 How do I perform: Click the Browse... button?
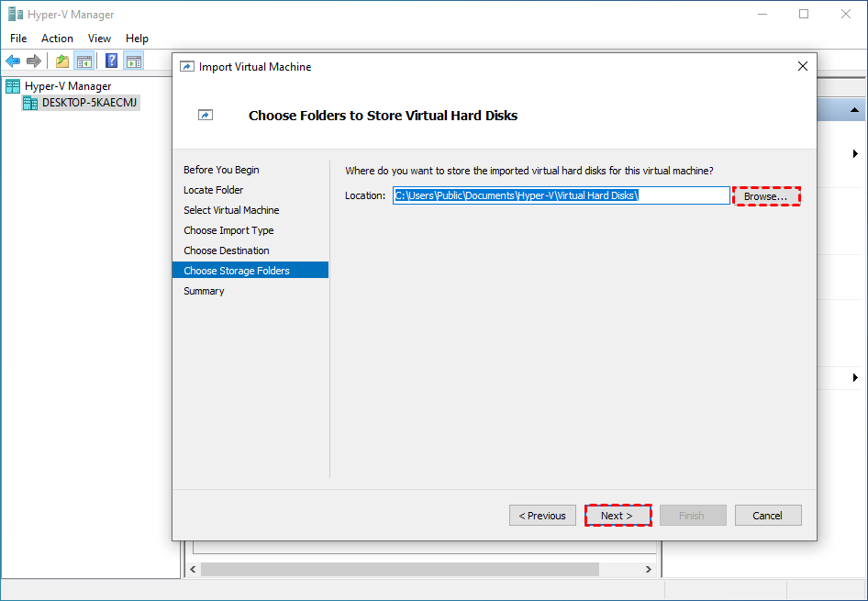[767, 196]
